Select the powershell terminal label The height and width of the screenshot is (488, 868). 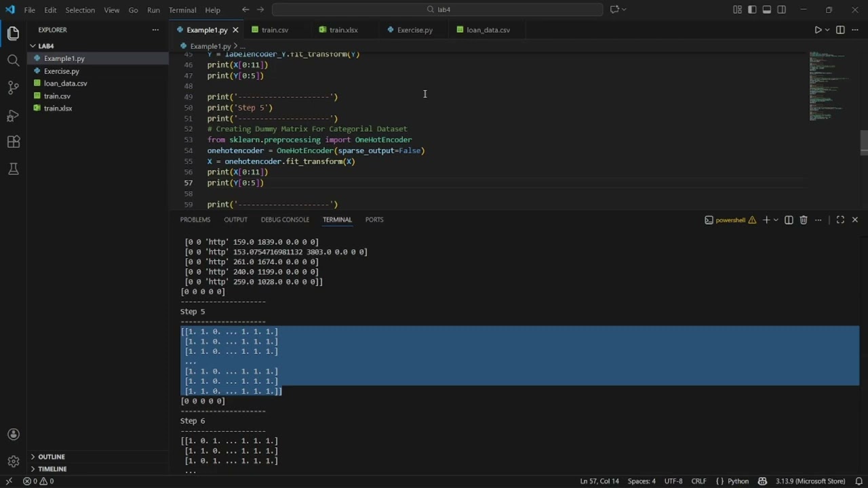point(730,220)
